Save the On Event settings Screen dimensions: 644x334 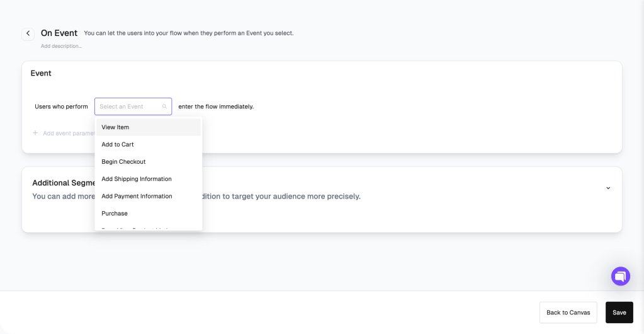coord(619,313)
